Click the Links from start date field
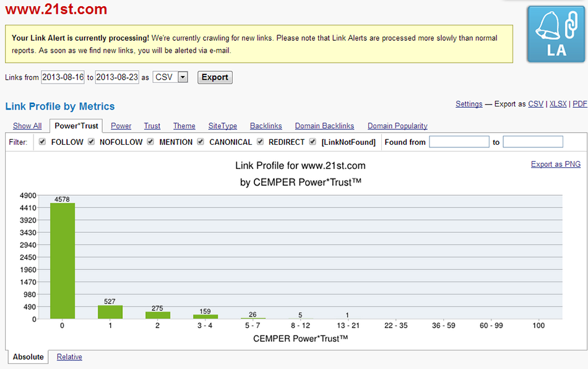 [x=63, y=77]
